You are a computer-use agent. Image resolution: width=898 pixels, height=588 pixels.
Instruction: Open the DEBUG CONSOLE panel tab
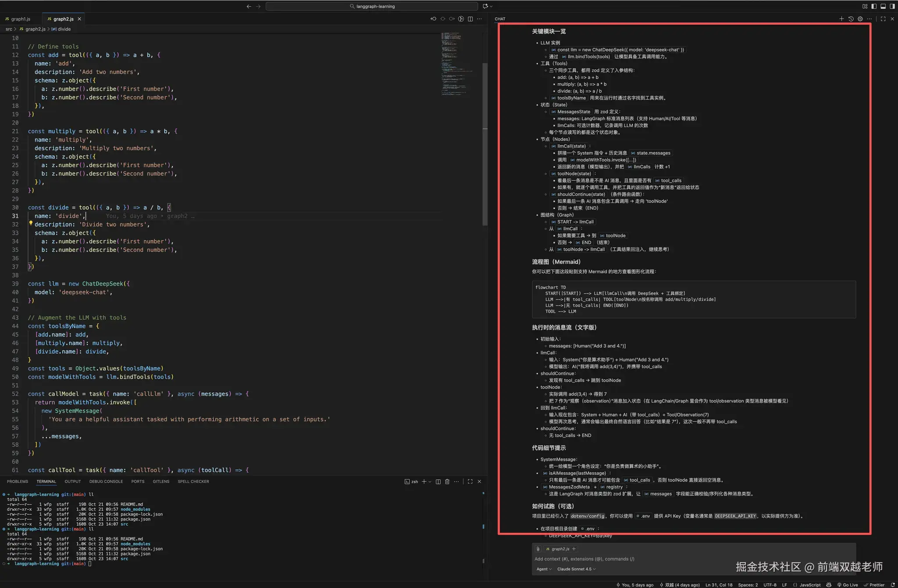tap(106, 481)
